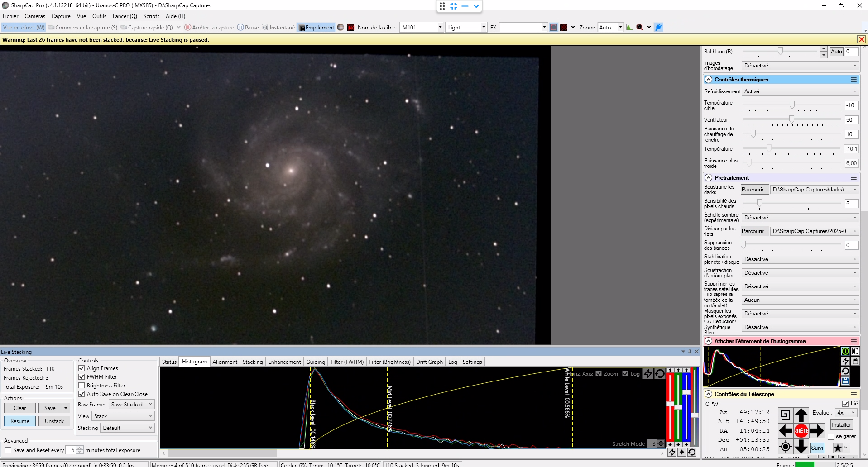This screenshot has width=868, height=467.
Task: Open the Refroidissement Activé dropdown
Action: 800,91
